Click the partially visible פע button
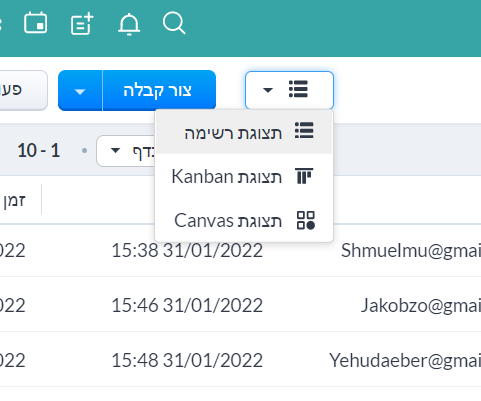Image resolution: width=481 pixels, height=401 pixels. click(x=23, y=90)
